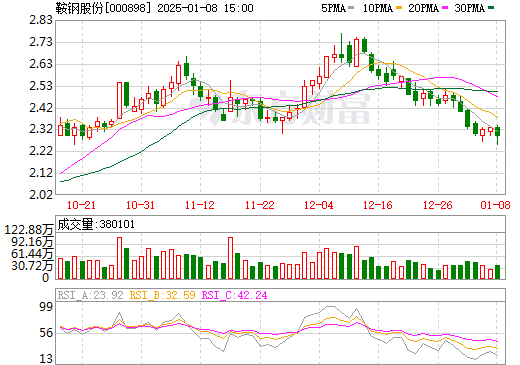520x365 pixels.
Task: Click the 5PMA gray legend swatch
Action: click(x=351, y=8)
